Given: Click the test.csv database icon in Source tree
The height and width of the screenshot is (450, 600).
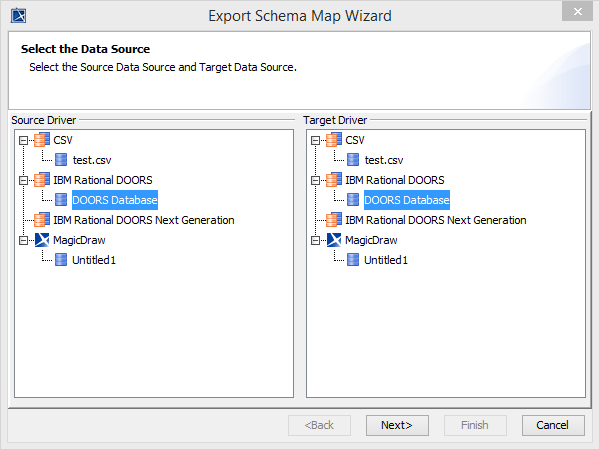Looking at the screenshot, I should (61, 160).
